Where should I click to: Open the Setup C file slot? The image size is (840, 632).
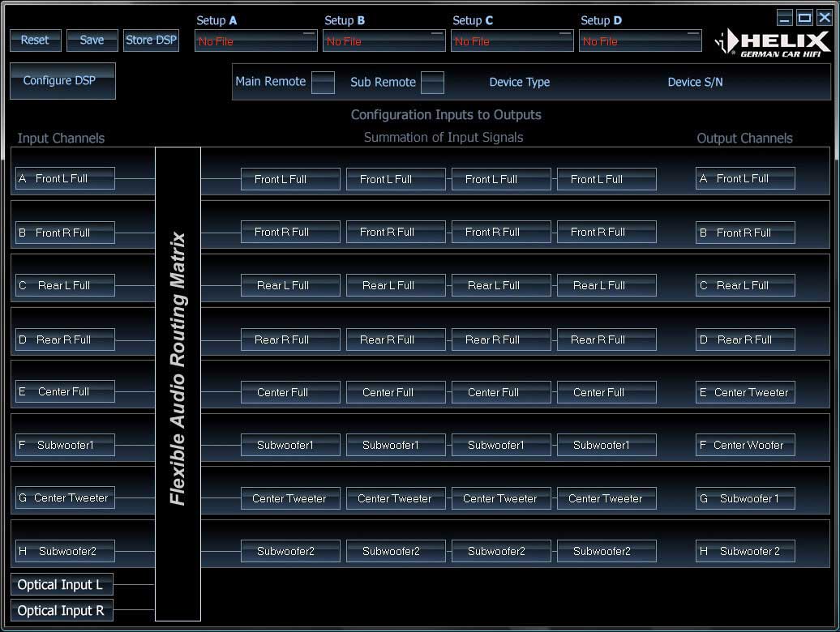click(x=512, y=41)
